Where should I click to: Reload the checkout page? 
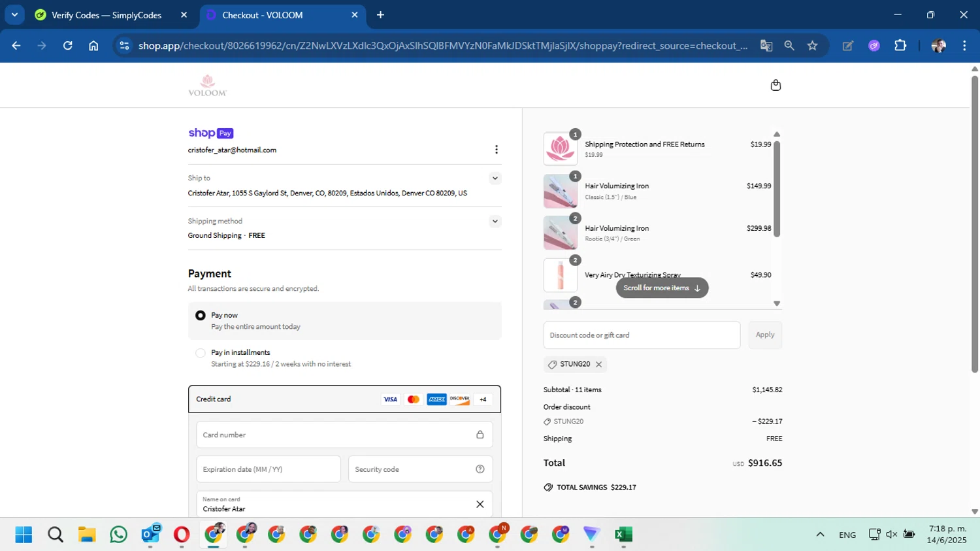click(x=67, y=46)
